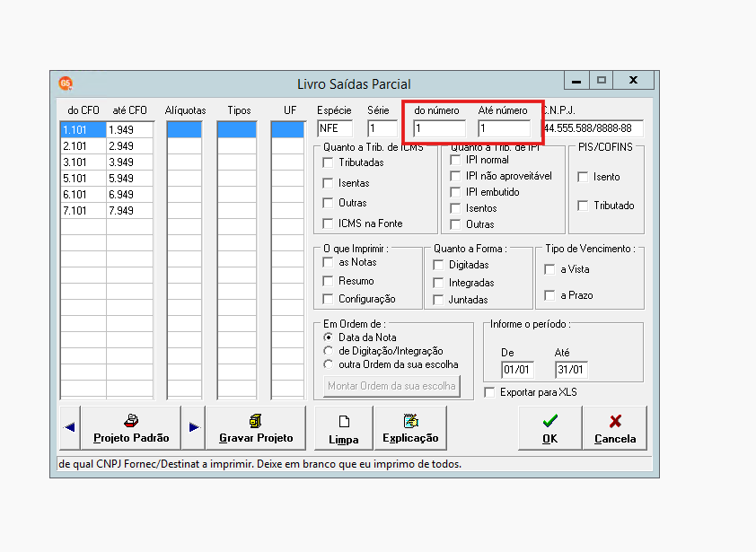Screen dimensions: 756x552
Task: Load the Projeto Padrão default project
Action: [x=131, y=427]
